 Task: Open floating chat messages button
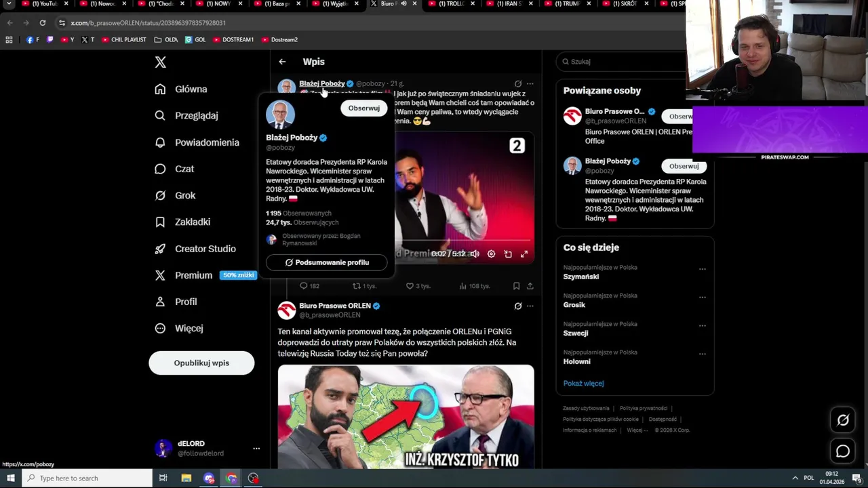coord(843,451)
